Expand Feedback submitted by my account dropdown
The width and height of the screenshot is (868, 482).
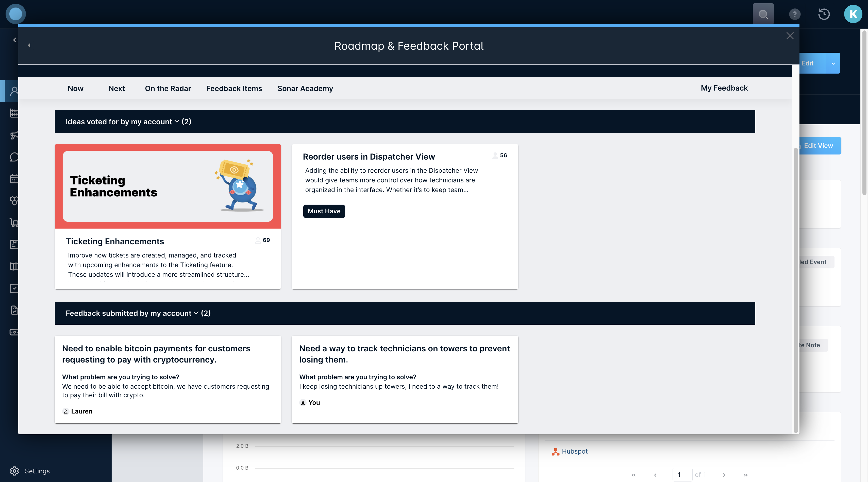tap(196, 313)
